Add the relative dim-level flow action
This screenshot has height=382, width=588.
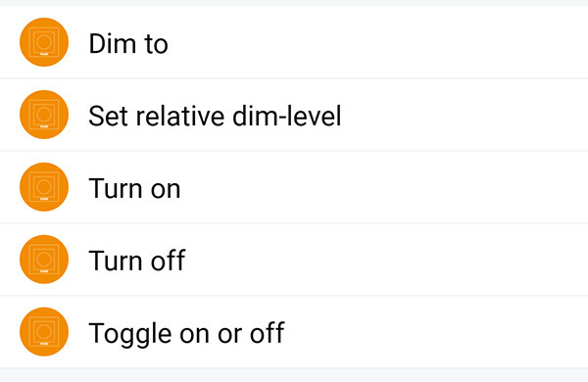294,115
